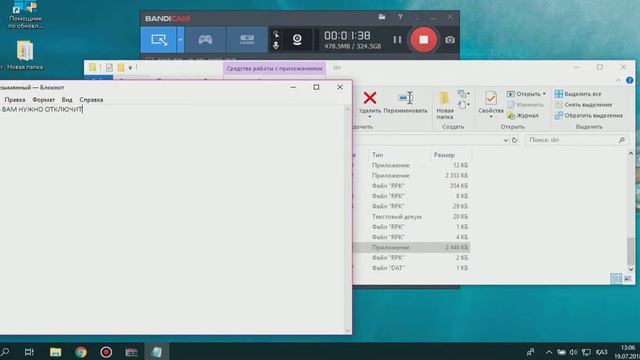Click Переименовать in Explorer ribbon
This screenshot has height=360, width=640.
point(405,102)
